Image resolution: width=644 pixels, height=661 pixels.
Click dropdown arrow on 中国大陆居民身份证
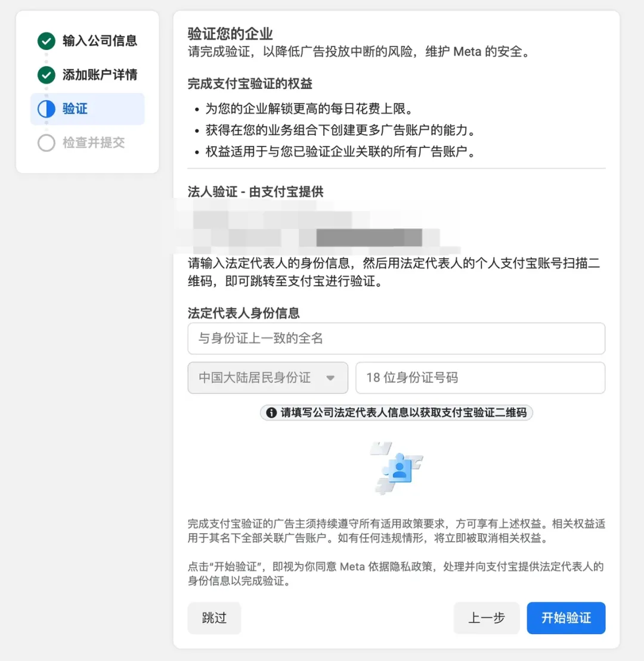click(330, 378)
